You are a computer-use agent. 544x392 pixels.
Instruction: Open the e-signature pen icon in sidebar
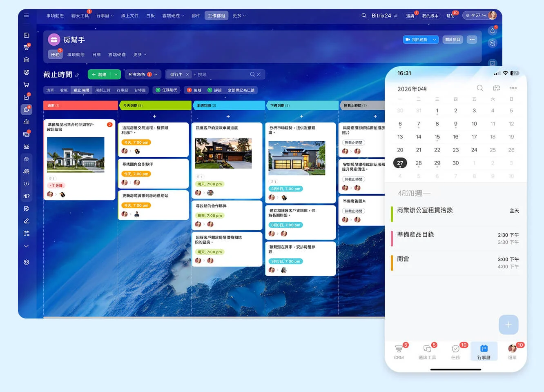point(27,221)
